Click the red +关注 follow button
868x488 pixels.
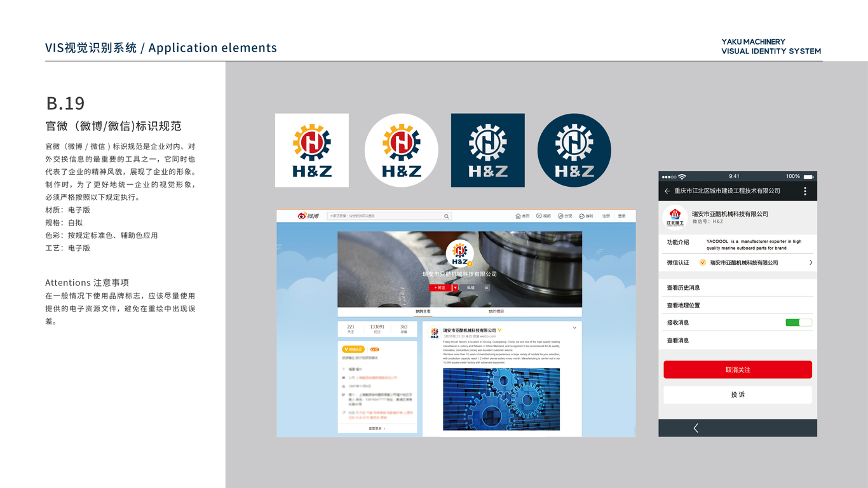click(440, 288)
